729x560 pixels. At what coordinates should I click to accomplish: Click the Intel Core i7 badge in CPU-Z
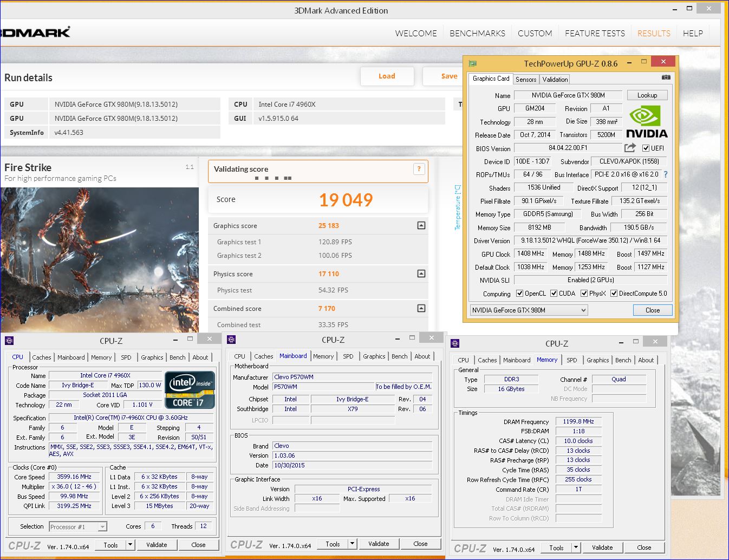click(190, 390)
